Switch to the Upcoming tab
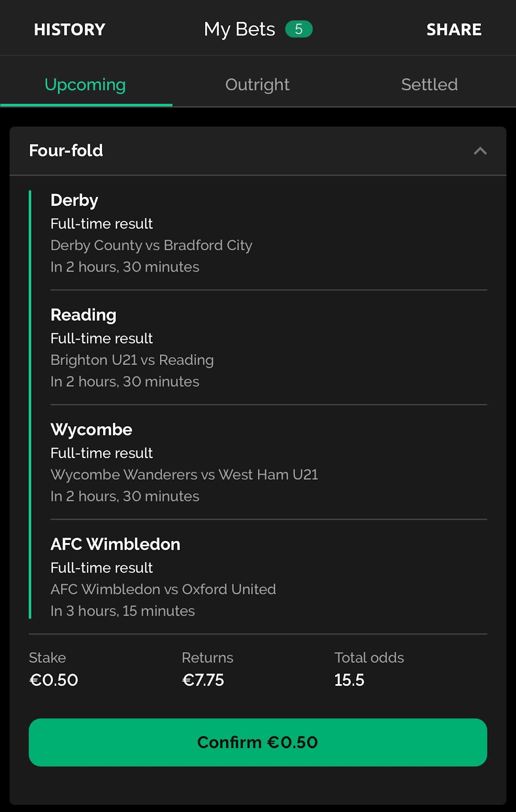The width and height of the screenshot is (516, 812). (x=85, y=84)
